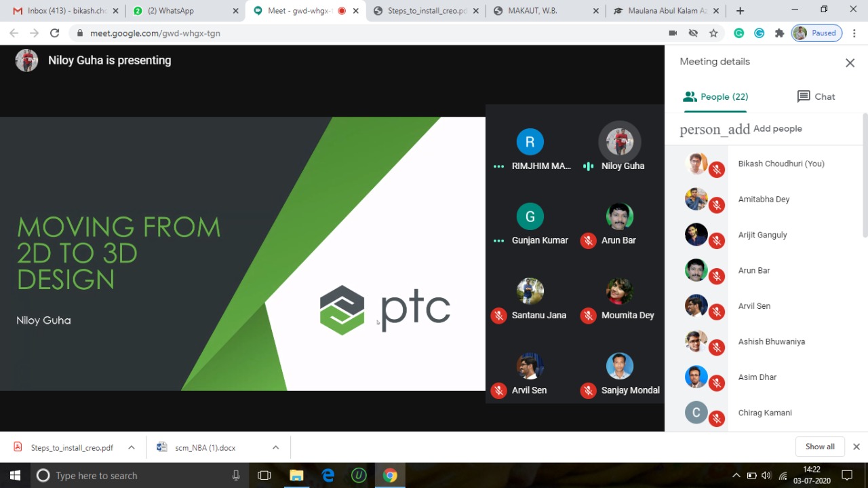Expand options for scm_NBA (1).docx download
The image size is (868, 488).
[x=275, y=447]
